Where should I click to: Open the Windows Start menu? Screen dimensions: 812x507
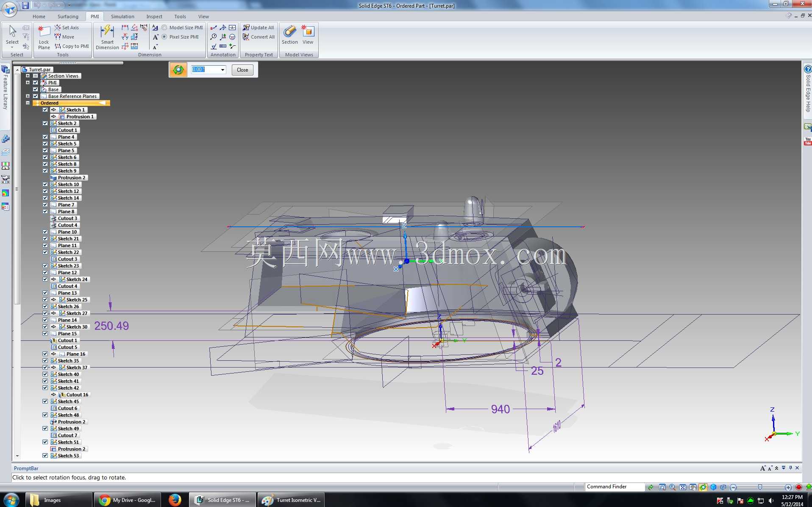11,500
